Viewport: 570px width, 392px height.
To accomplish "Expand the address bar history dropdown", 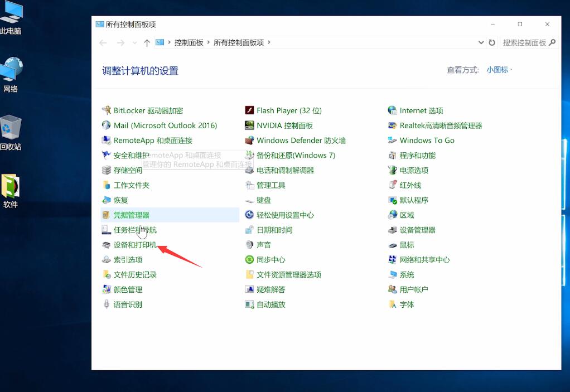I will pyautogui.click(x=482, y=42).
